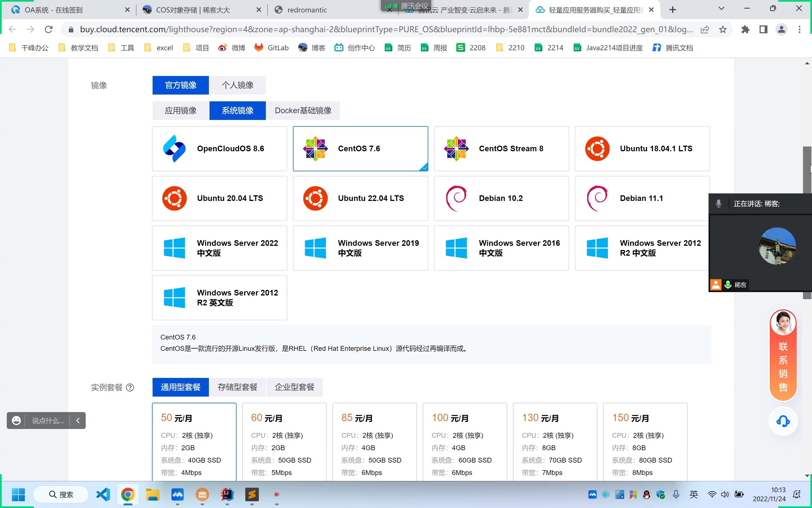Screen dimensions: 812x508
Task: Select Windows Server 2012 R2 英文版 image
Action: pyautogui.click(x=219, y=298)
